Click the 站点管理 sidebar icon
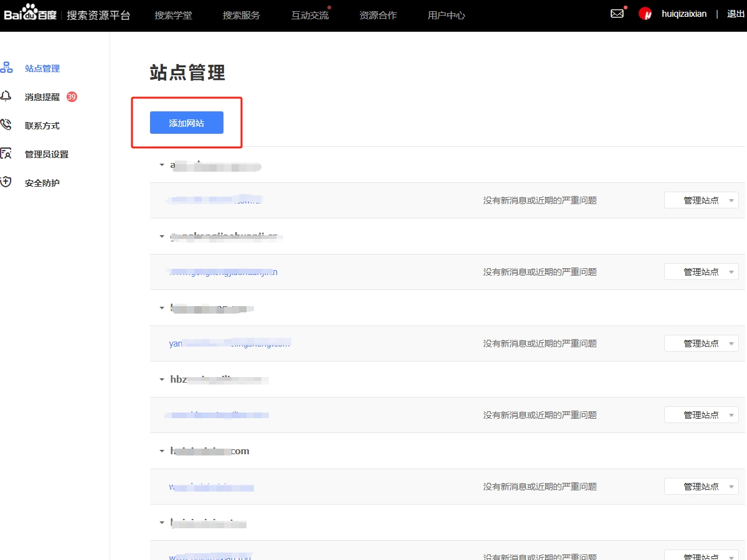 click(6, 68)
